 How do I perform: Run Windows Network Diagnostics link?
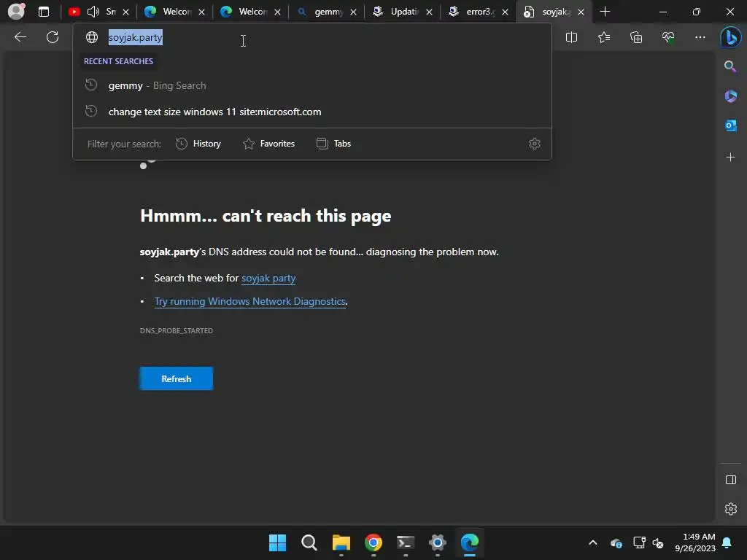point(250,301)
